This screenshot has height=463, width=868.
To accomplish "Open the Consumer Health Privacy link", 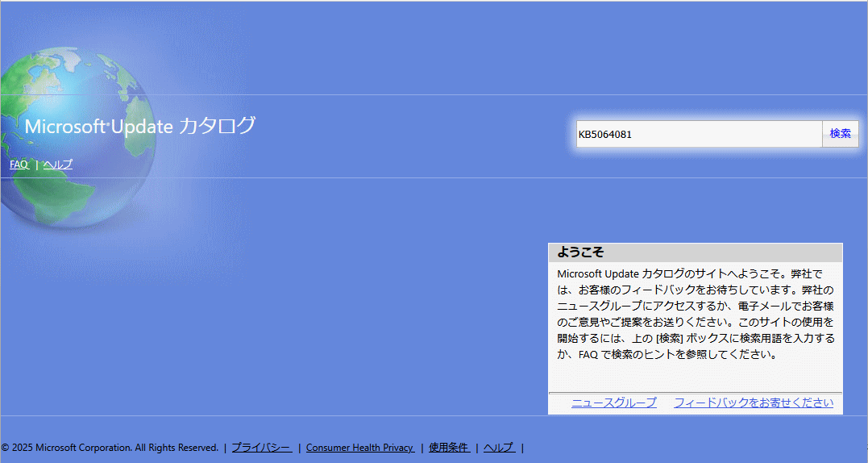I will 359,448.
